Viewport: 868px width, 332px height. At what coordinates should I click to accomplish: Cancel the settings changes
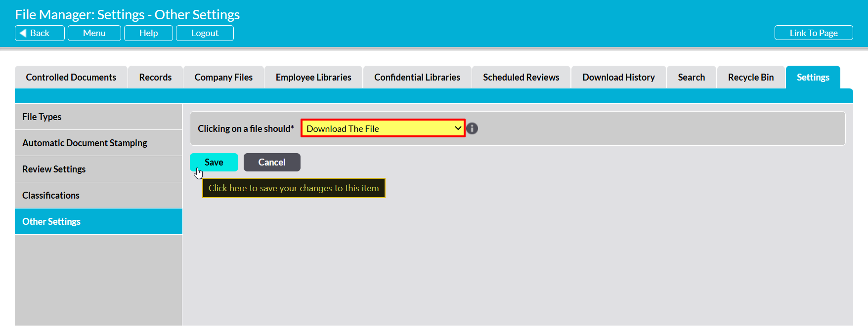272,162
